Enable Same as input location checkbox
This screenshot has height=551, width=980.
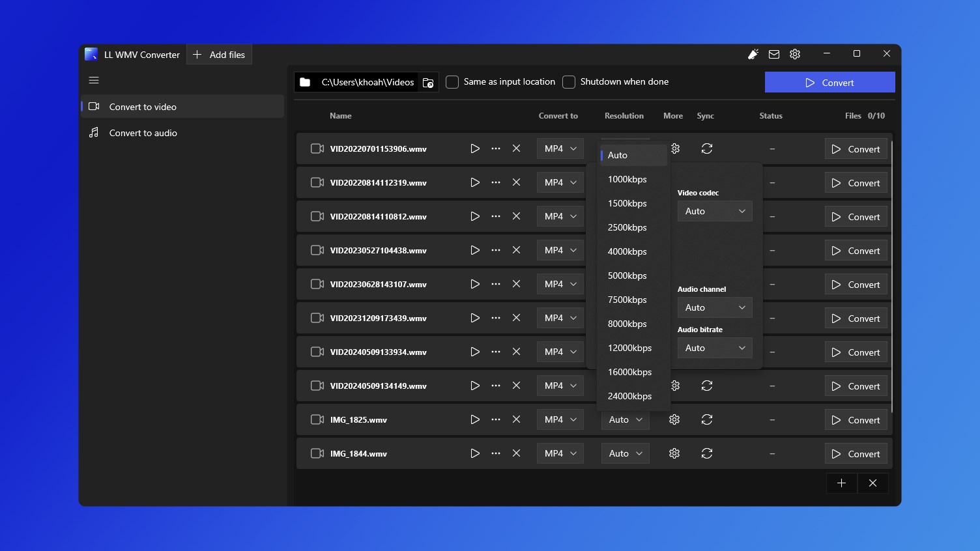[452, 82]
